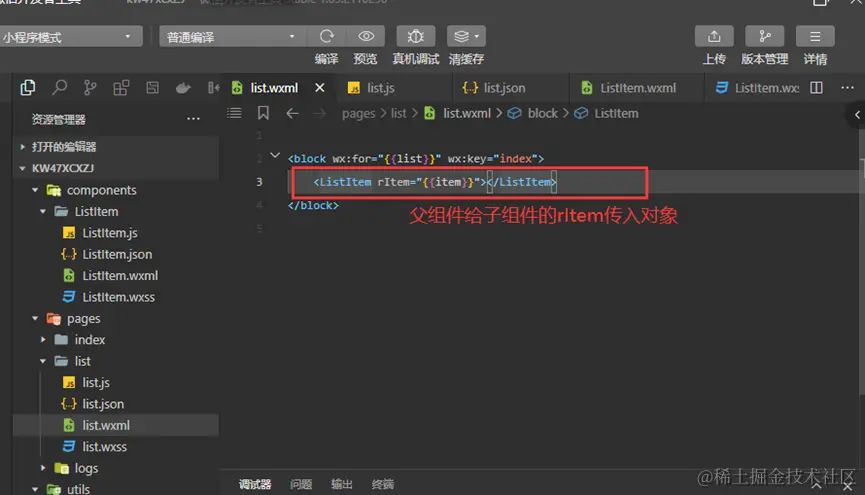865x495 pixels.
Task: Click the pages breadcrumb
Action: pos(358,114)
